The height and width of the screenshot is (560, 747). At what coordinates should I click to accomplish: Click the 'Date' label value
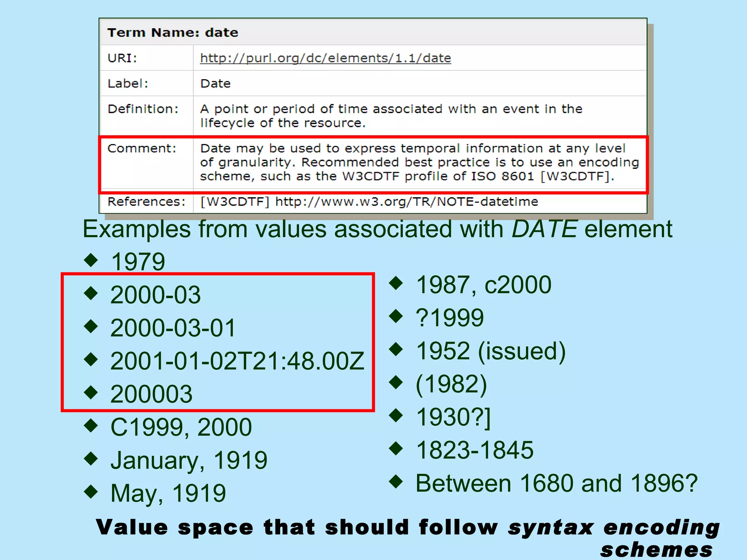[216, 83]
